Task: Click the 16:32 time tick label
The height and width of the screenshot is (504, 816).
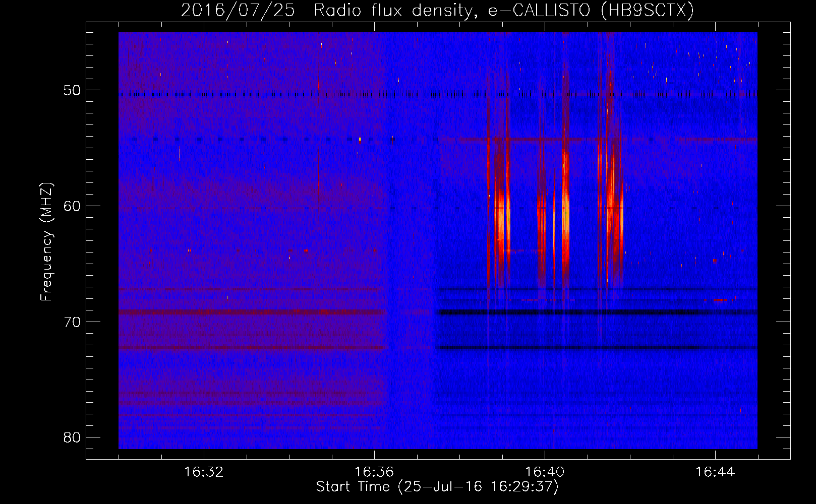Action: (204, 472)
